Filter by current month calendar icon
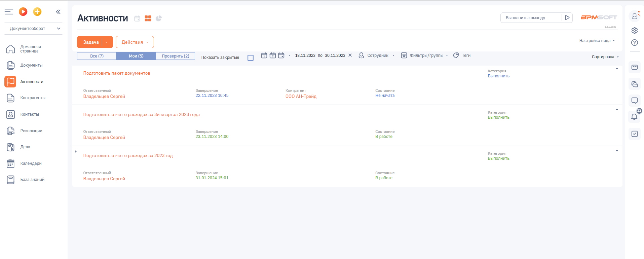 pos(281,55)
